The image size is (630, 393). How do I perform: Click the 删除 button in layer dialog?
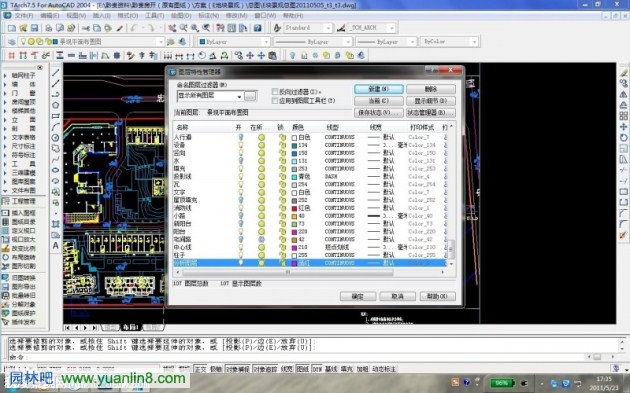pyautogui.click(x=431, y=89)
